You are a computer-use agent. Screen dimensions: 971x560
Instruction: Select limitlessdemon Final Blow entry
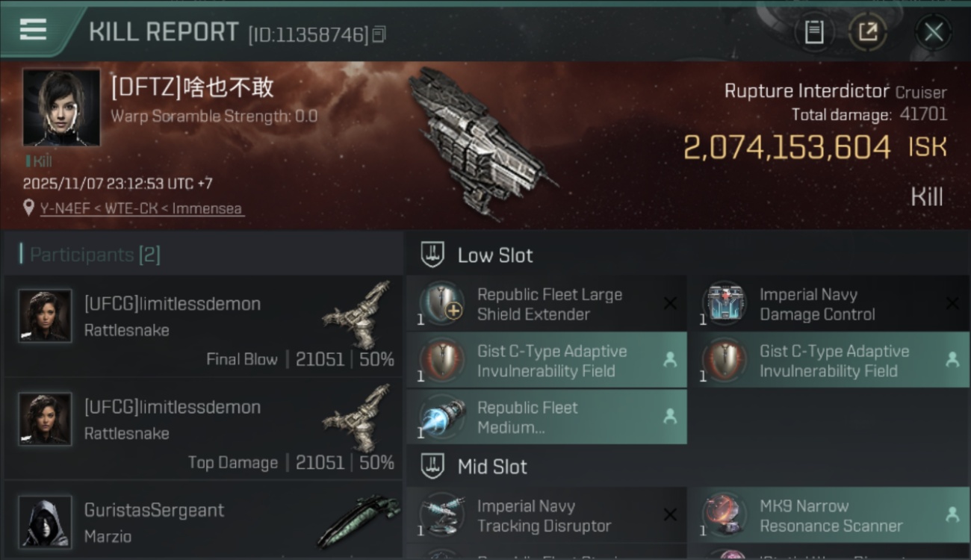pos(203,326)
